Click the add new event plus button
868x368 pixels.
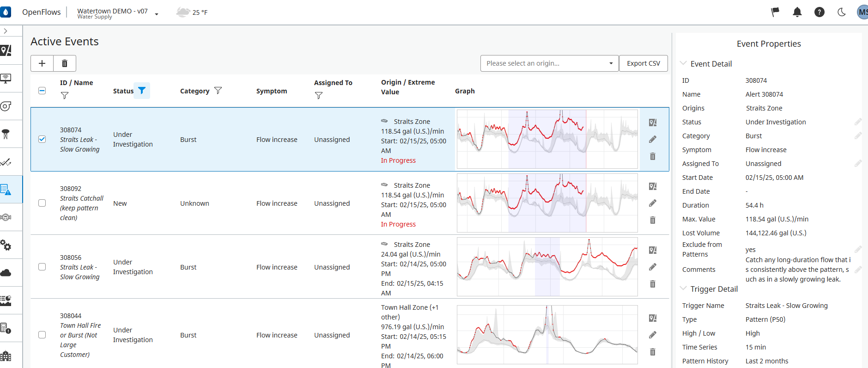click(42, 63)
